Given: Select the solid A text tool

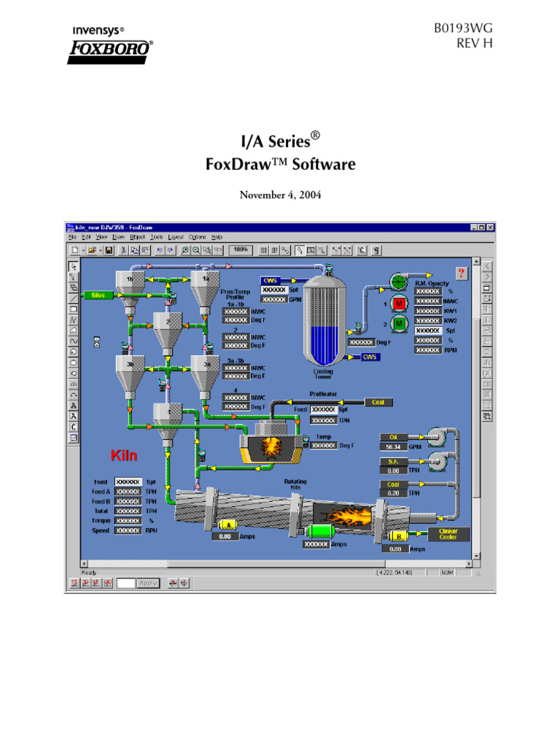Looking at the screenshot, I should [x=74, y=406].
